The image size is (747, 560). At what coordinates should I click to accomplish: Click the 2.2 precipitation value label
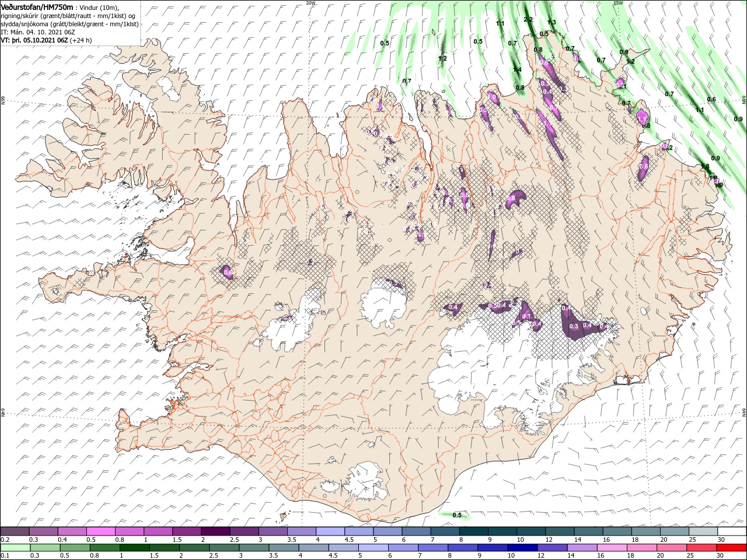tap(529, 19)
